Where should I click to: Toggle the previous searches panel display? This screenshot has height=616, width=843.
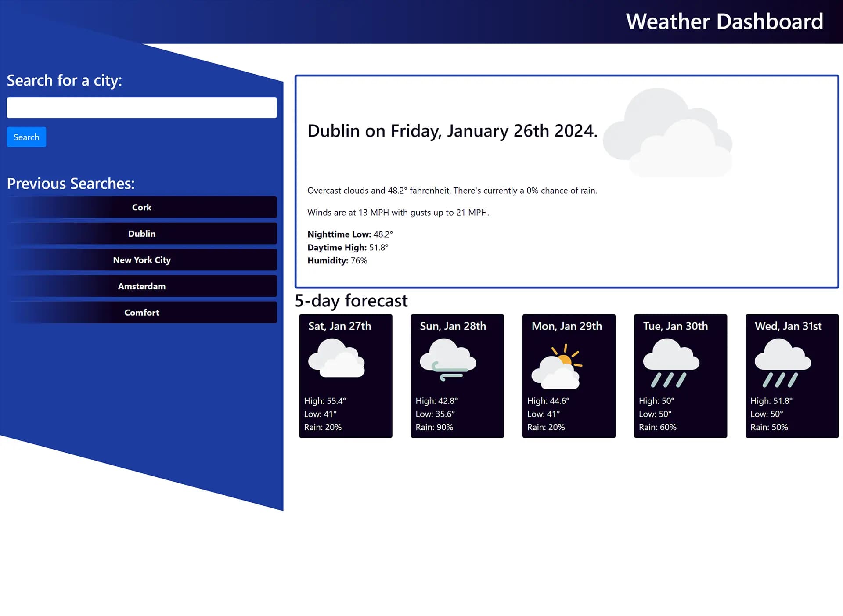pyautogui.click(x=71, y=183)
